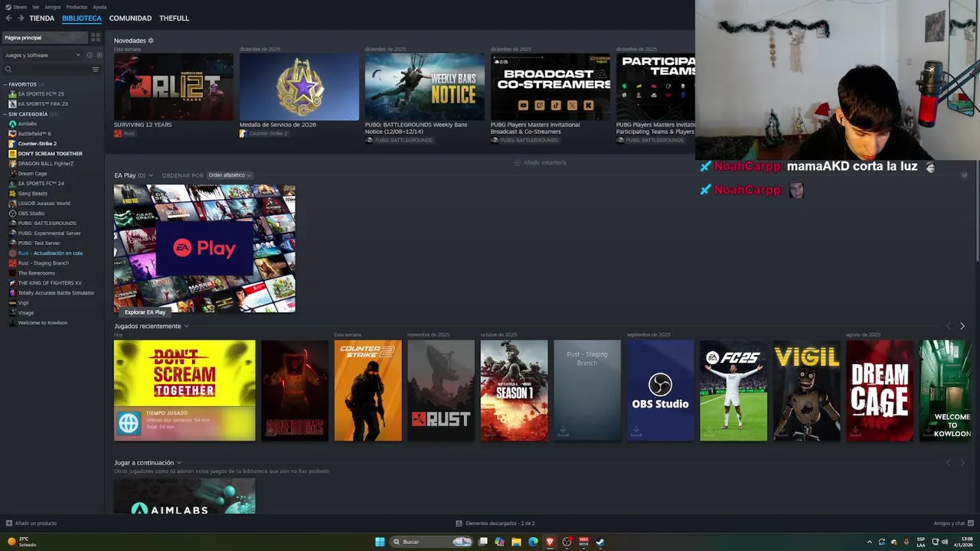
Task: Open Microsoft Edge from the taskbar
Action: click(534, 542)
